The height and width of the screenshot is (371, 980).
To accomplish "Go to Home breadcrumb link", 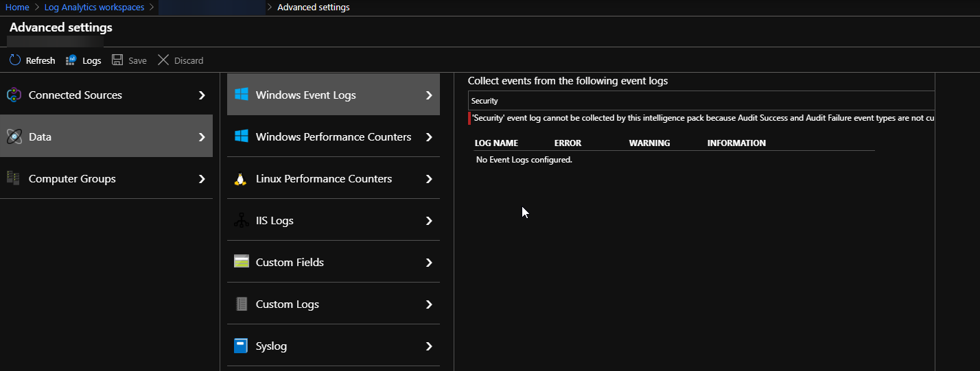I will 17,7.
